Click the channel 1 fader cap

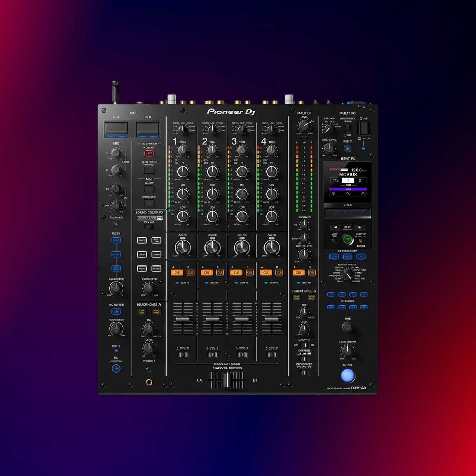point(183,319)
